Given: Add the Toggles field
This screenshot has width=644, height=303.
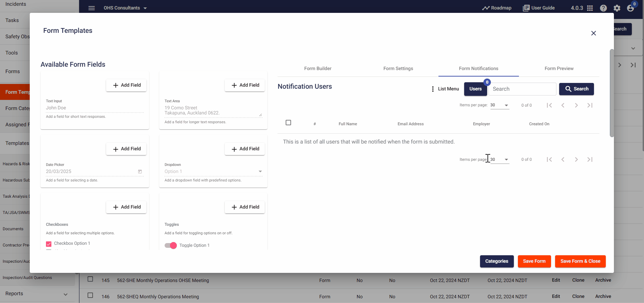Looking at the screenshot, I should pyautogui.click(x=245, y=207).
